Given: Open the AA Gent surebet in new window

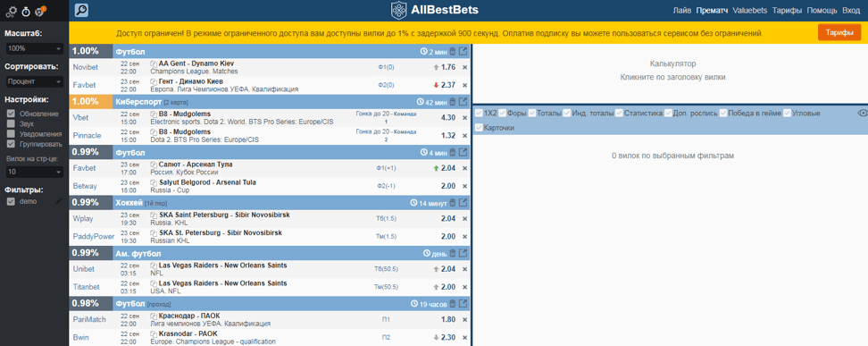Looking at the screenshot, I should click(463, 52).
